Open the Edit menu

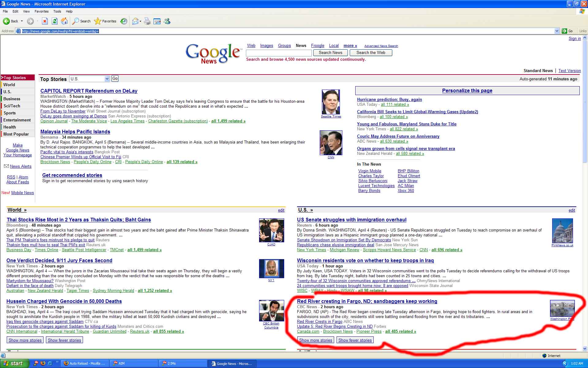[15, 11]
